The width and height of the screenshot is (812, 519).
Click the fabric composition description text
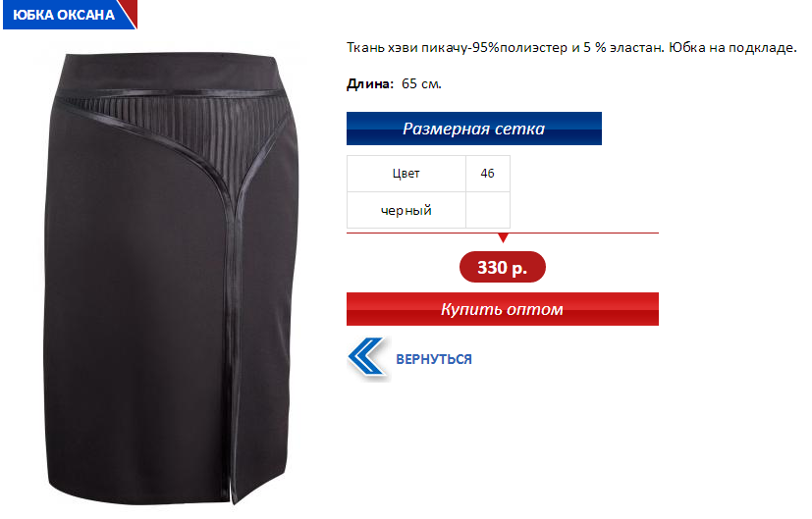coord(571,48)
